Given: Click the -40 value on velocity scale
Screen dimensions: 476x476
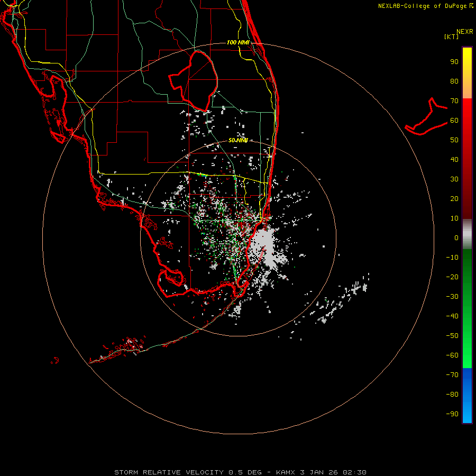Looking at the screenshot, I should tap(452, 316).
